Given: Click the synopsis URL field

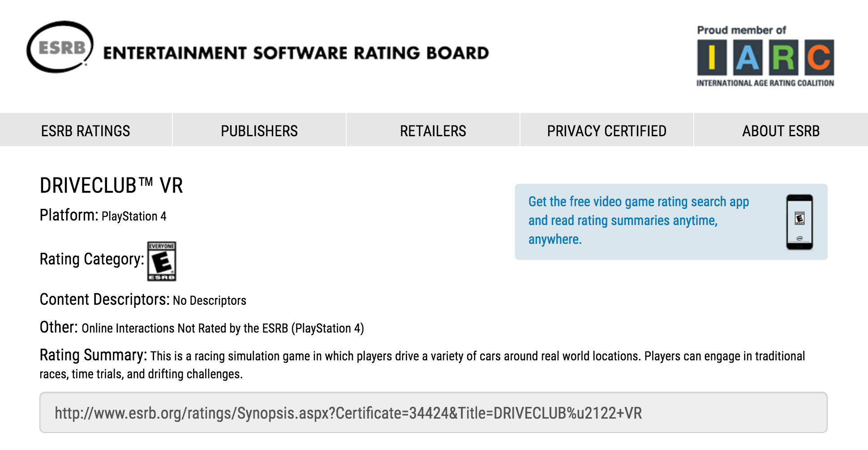Looking at the screenshot, I should 434,412.
